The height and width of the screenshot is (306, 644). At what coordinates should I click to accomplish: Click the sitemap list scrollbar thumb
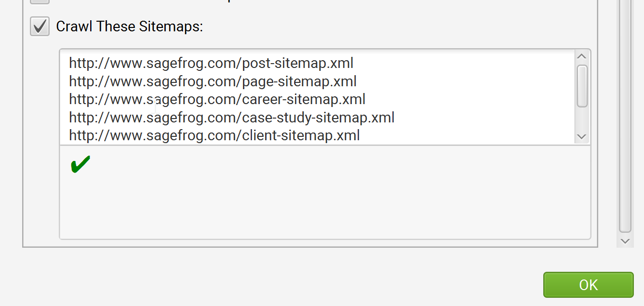[582, 86]
